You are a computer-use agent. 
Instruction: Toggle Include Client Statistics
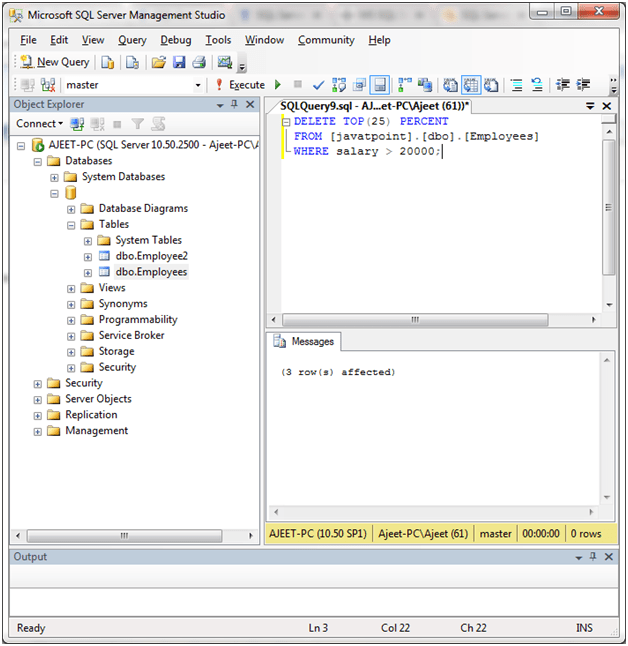pyautogui.click(x=425, y=85)
